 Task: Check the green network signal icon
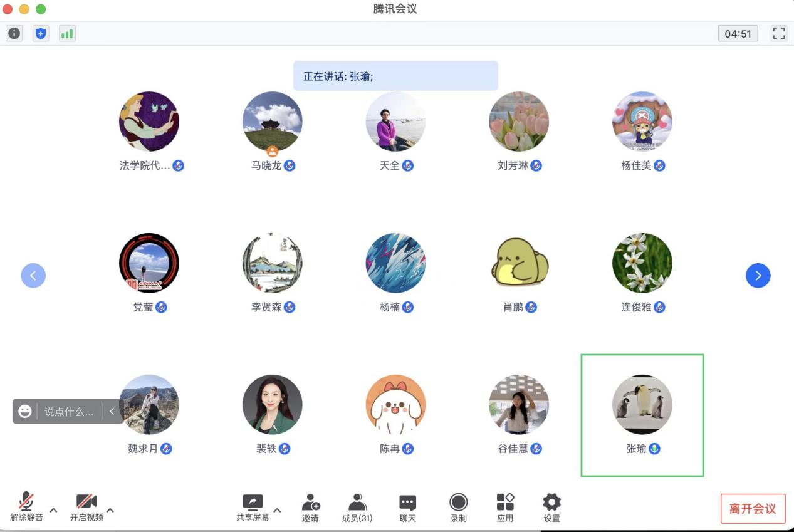[67, 34]
